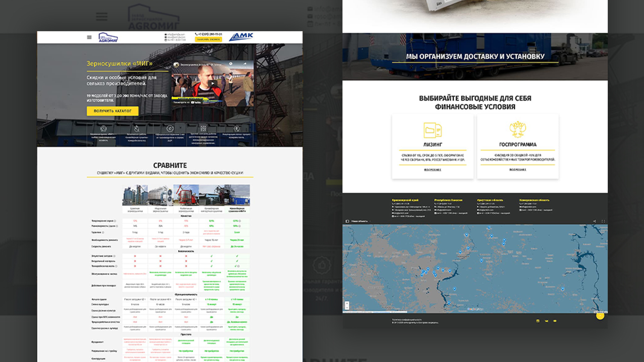Open the ЛИЗИНГ card details link
Viewport: 644px width, 362px height.
[x=432, y=170]
